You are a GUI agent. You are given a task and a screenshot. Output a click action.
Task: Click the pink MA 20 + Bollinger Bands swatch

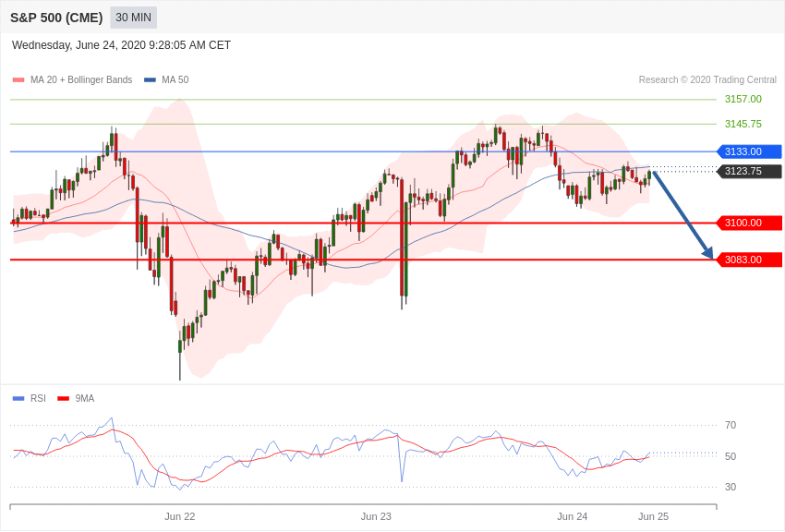[18, 80]
